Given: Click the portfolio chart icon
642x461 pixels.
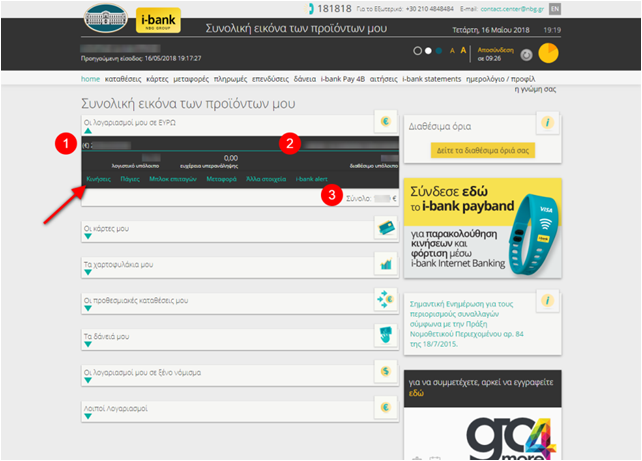Looking at the screenshot, I should tap(386, 263).
